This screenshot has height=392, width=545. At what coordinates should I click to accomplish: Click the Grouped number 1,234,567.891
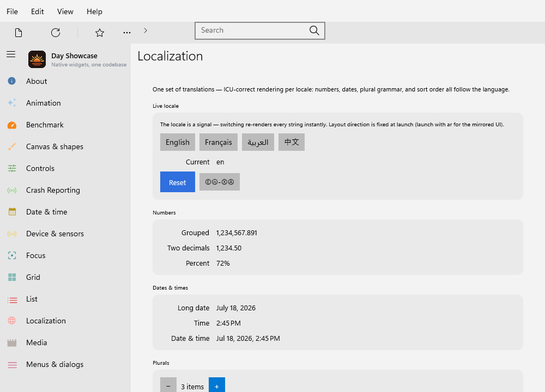[x=237, y=233]
